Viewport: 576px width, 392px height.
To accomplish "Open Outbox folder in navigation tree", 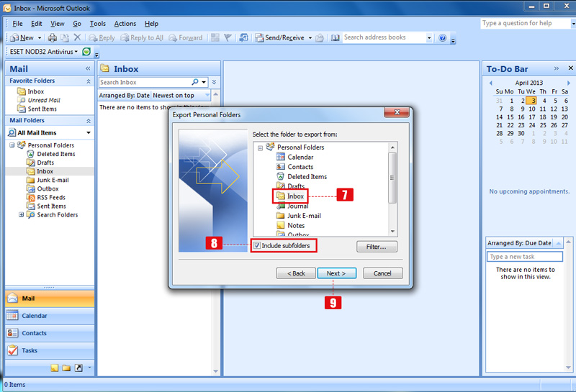I will point(42,188).
